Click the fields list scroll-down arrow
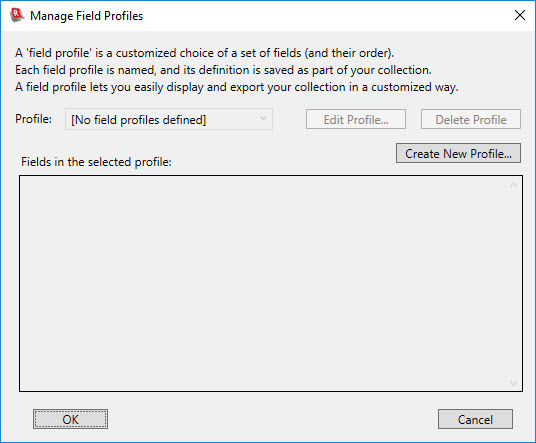This screenshot has height=443, width=536. pos(513,382)
